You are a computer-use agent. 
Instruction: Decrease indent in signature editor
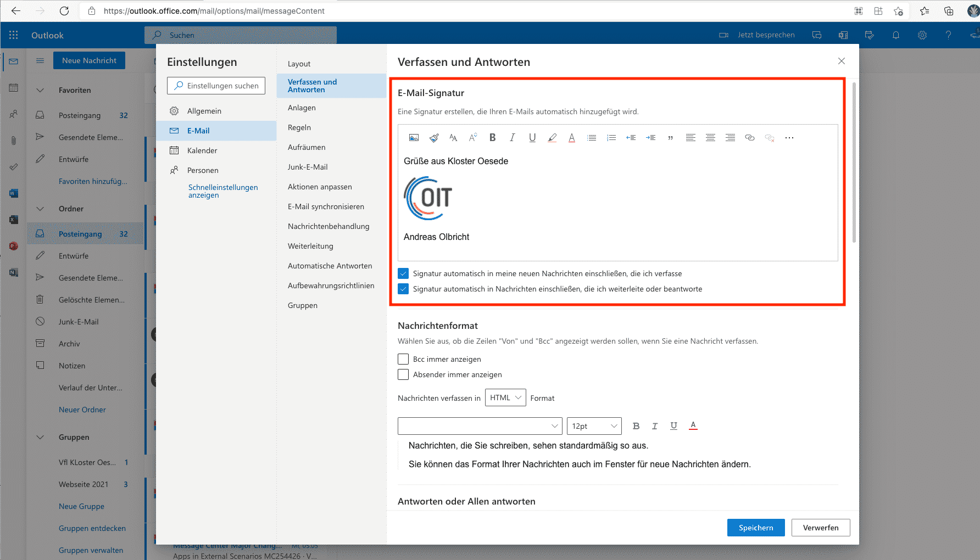coord(631,138)
